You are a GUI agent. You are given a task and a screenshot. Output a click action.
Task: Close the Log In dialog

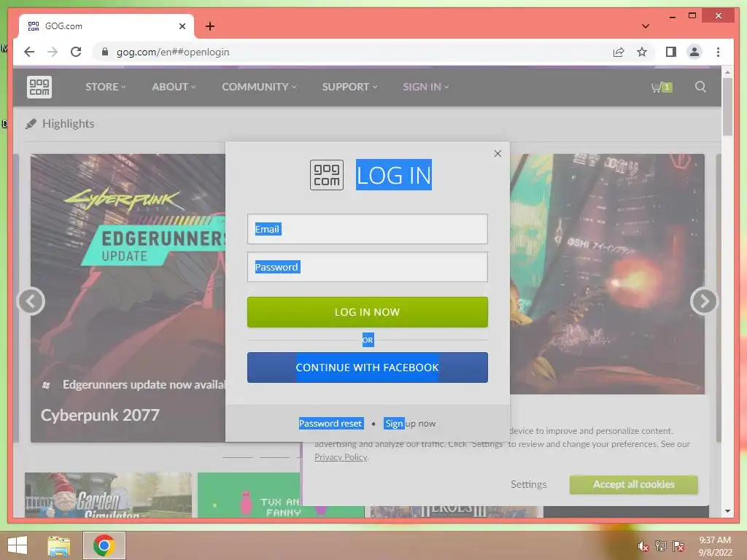498,153
